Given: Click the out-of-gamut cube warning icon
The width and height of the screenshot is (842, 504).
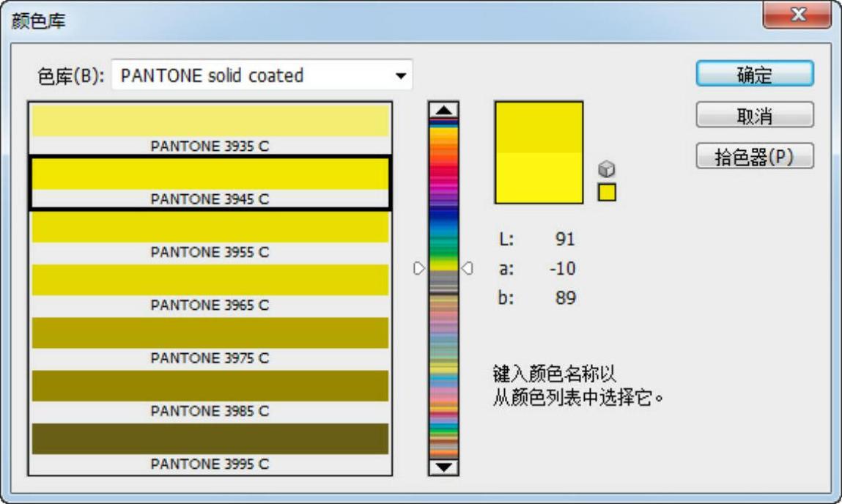Looking at the screenshot, I should pos(606,169).
